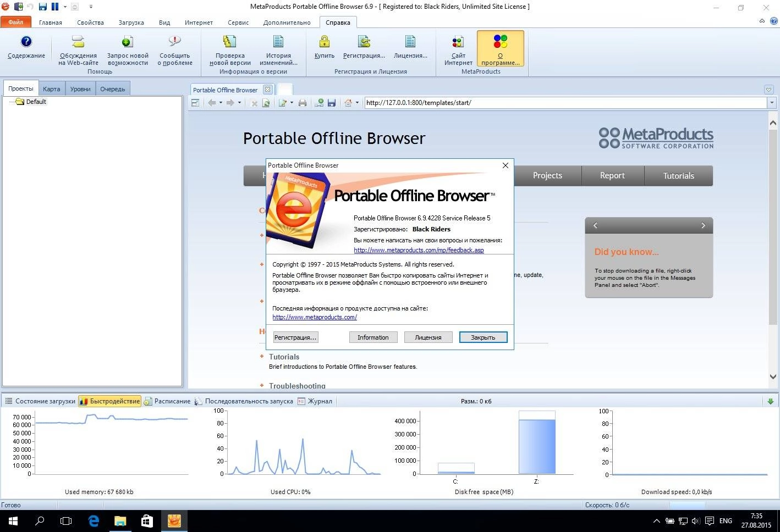Click the Купить purchase lock icon
The height and width of the screenshot is (532, 780).
325,42
